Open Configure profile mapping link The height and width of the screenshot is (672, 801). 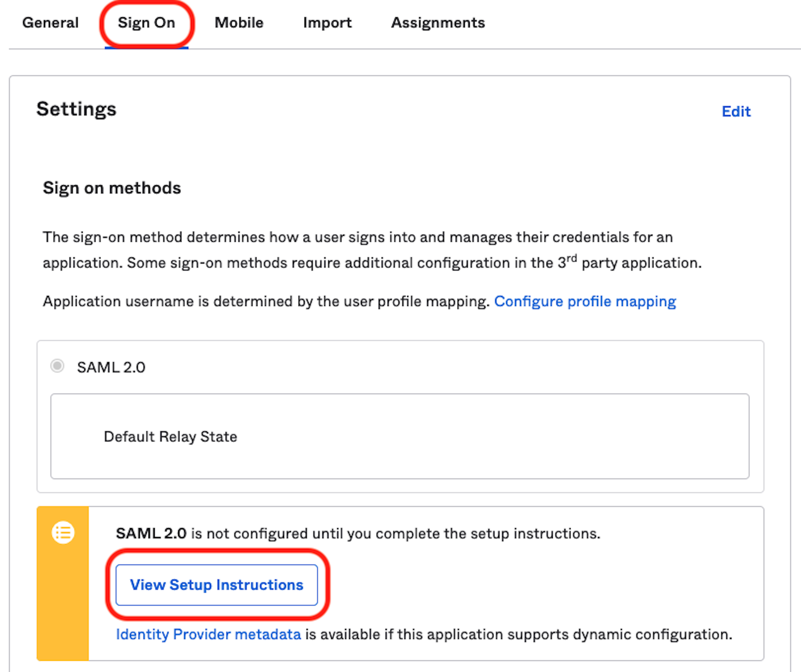pyautogui.click(x=585, y=301)
